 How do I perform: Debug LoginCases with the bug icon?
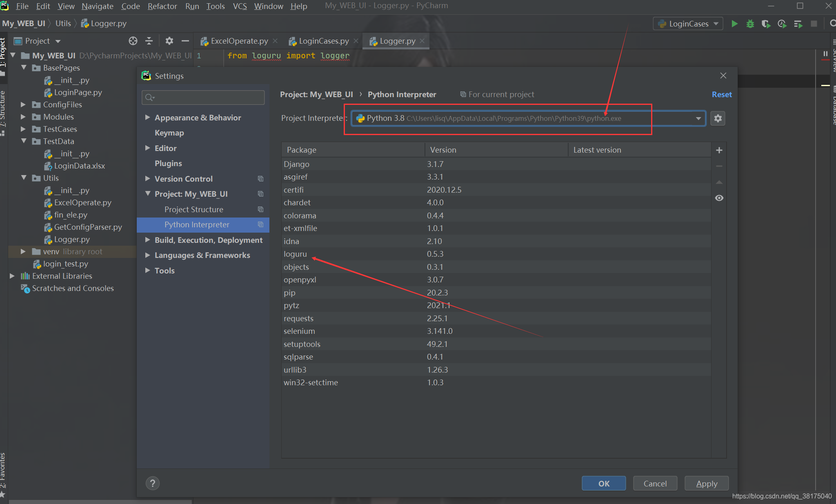click(750, 24)
